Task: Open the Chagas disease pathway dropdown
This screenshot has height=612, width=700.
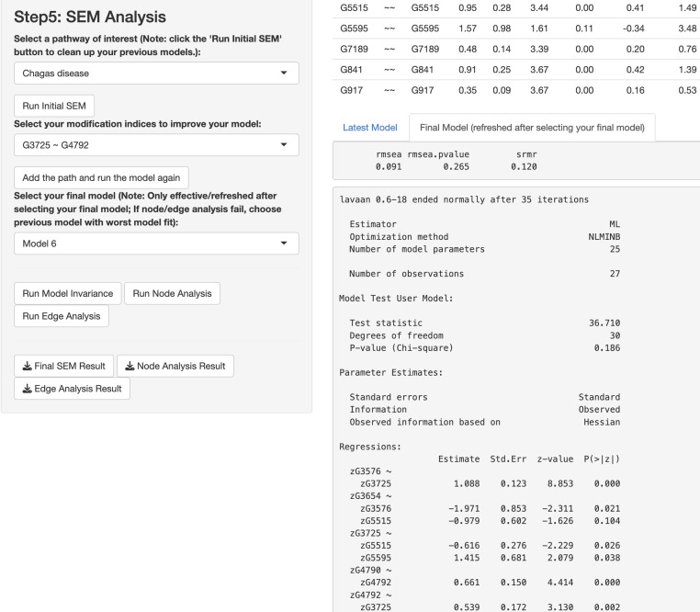Action: click(x=156, y=74)
